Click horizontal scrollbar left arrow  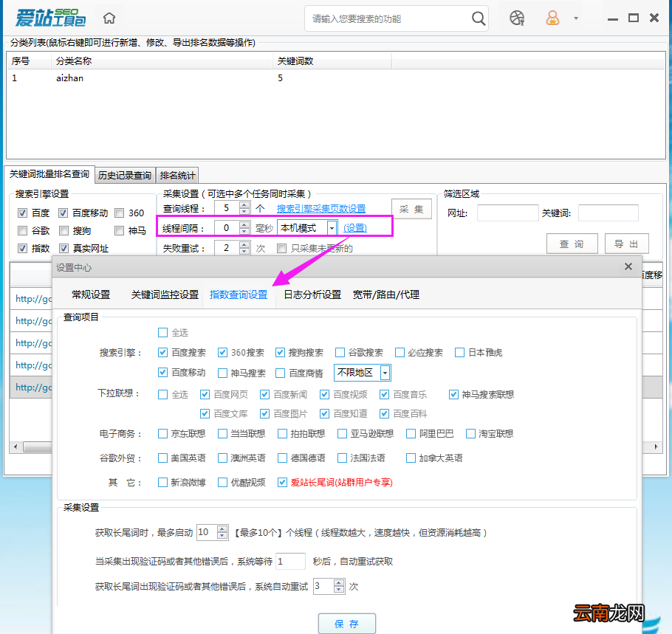tap(16, 447)
